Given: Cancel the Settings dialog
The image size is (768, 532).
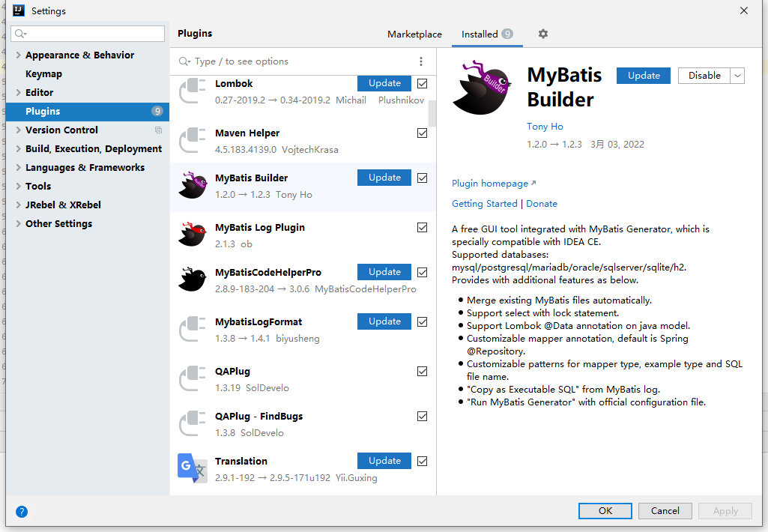Looking at the screenshot, I should pos(665,510).
